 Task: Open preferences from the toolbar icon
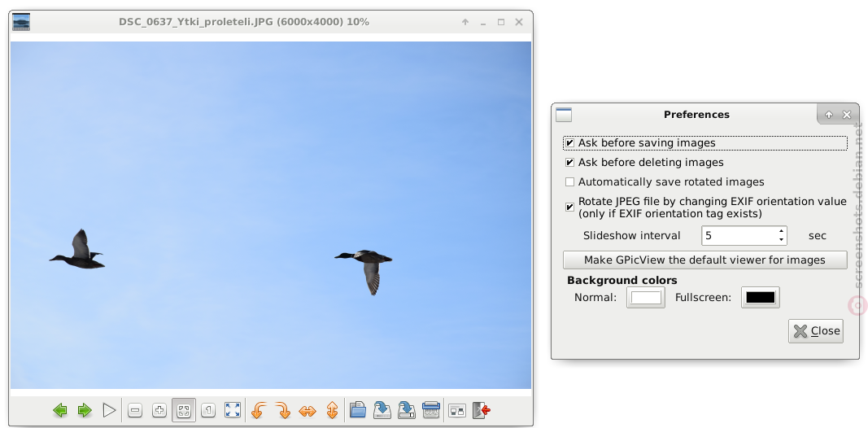pos(456,410)
